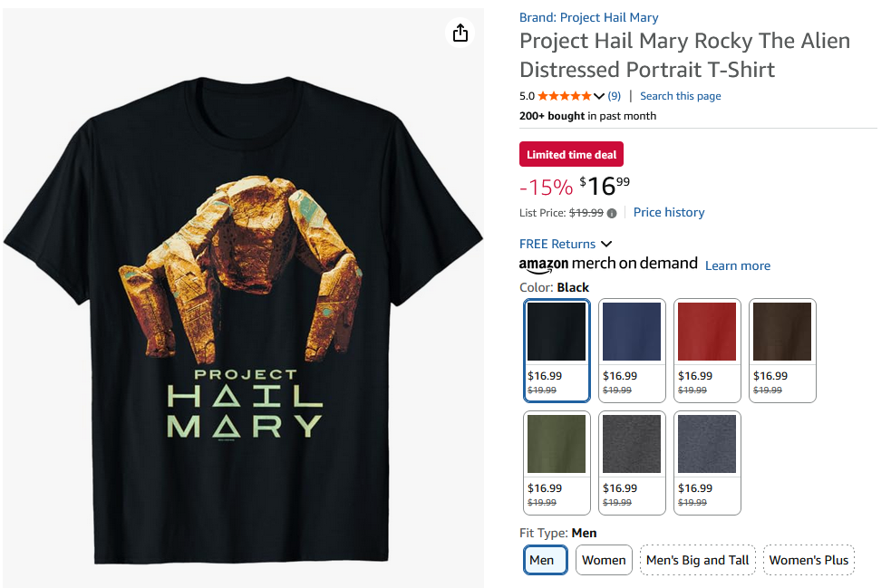Click the Limited time deal badge

tap(571, 155)
